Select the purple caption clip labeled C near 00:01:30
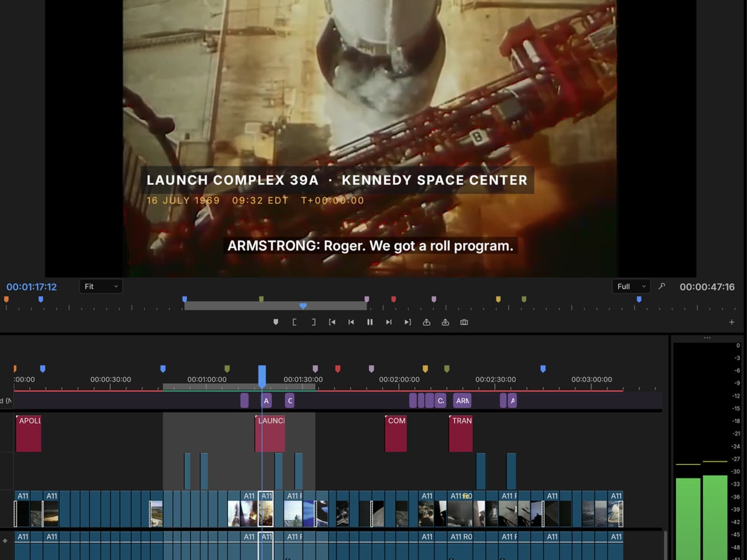This screenshot has width=747, height=560. point(289,400)
